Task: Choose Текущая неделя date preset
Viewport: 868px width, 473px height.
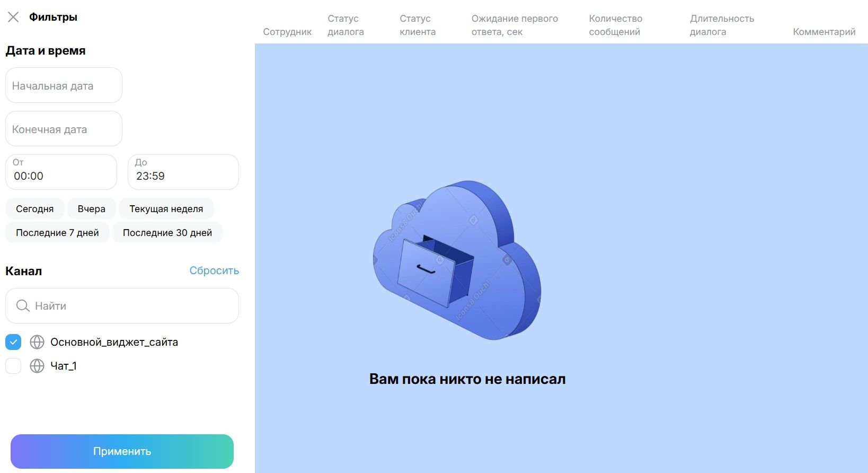Action: point(166,209)
